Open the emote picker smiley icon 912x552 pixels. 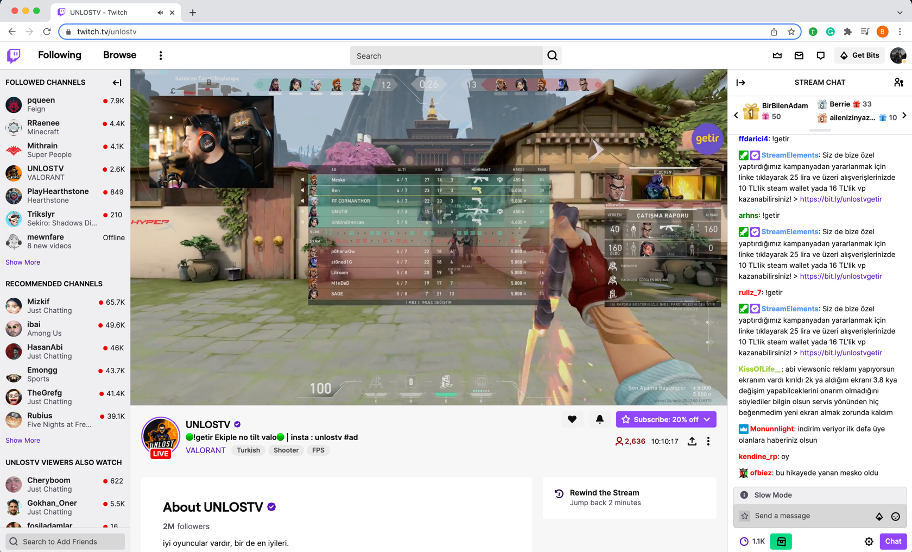pyautogui.click(x=895, y=516)
